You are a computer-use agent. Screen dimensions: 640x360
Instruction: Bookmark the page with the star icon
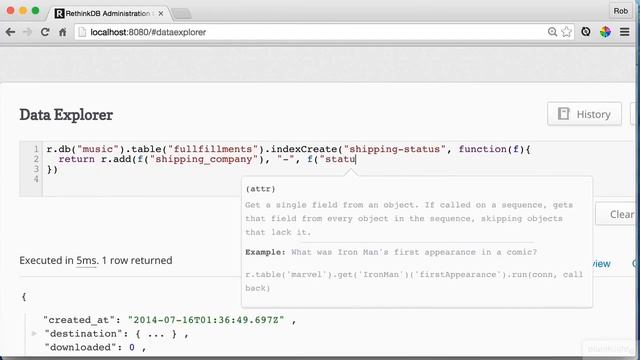tap(566, 32)
